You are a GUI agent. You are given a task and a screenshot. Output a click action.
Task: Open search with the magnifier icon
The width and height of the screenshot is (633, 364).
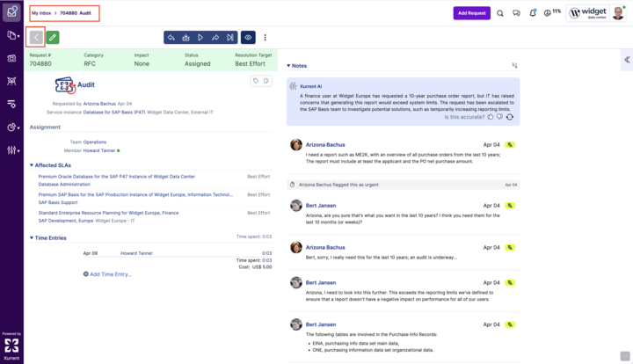(499, 13)
